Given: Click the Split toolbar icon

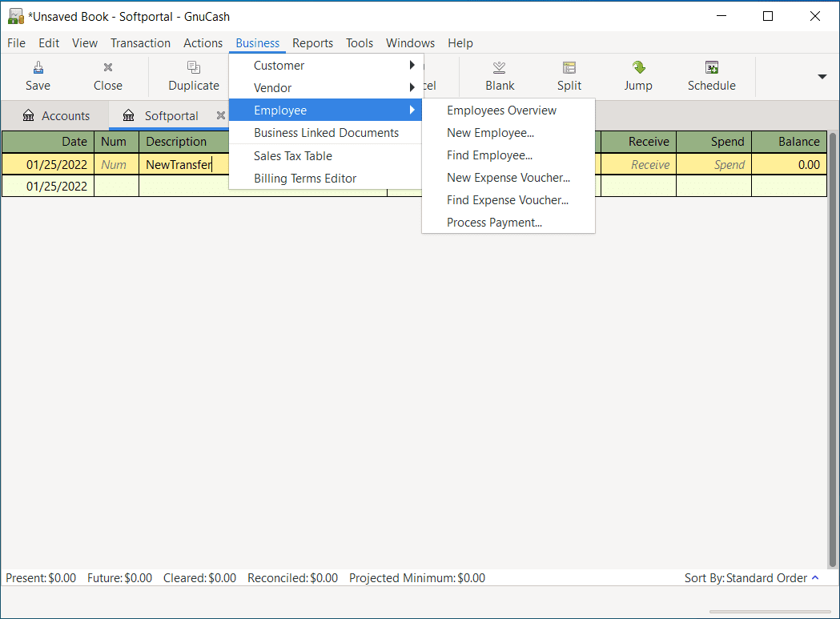Looking at the screenshot, I should tap(569, 67).
